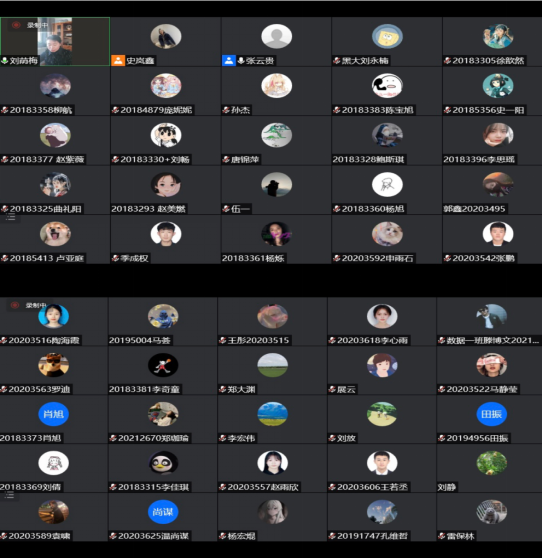Screen dimensions: 542x559
Task: Click the muted mic icon beside 郑大渊
Action: coord(223,390)
